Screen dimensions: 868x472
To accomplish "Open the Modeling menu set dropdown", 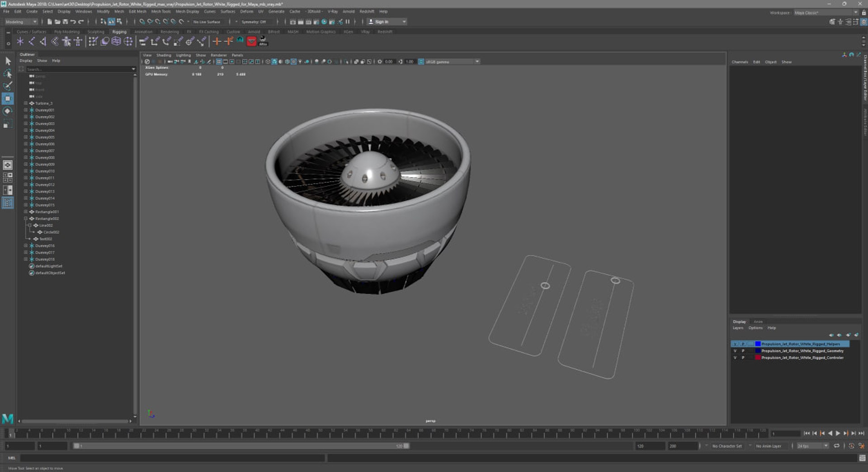I will point(21,22).
